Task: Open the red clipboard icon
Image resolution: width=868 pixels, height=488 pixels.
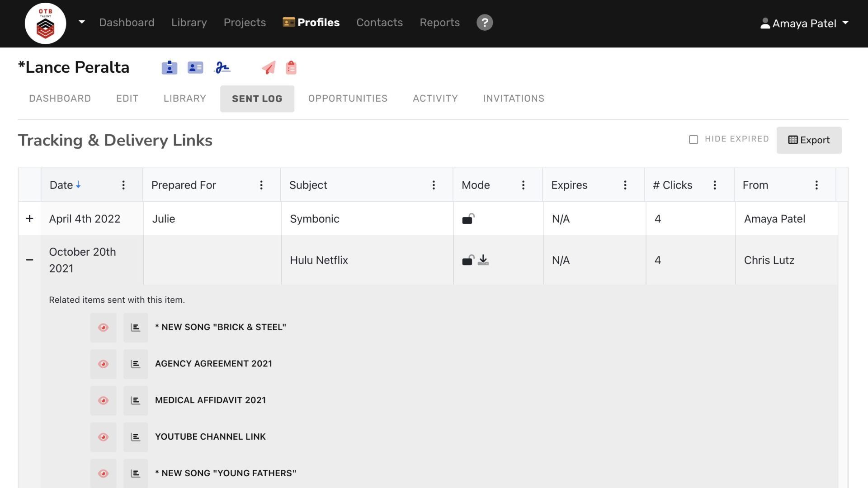Action: click(291, 68)
